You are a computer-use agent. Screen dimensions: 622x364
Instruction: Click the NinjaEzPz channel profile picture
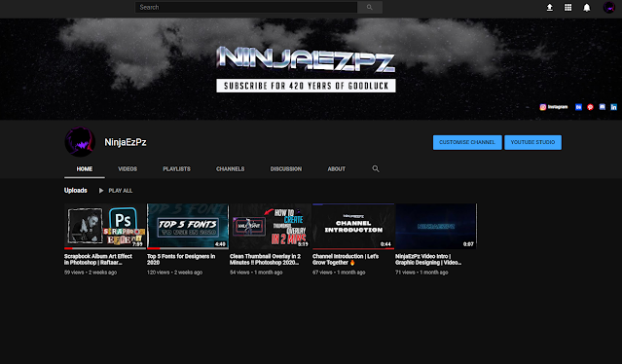coord(80,142)
